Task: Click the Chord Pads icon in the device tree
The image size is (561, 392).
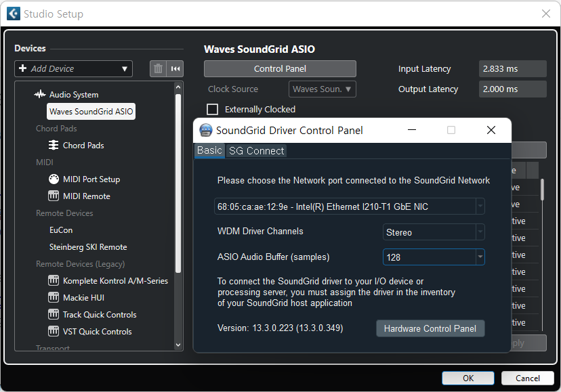Action: coord(54,146)
